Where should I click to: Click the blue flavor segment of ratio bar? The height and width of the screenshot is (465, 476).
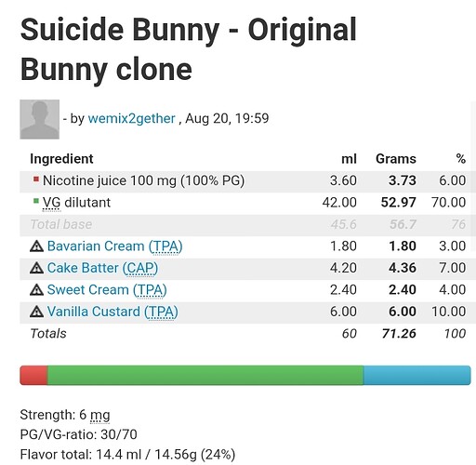coord(417,376)
